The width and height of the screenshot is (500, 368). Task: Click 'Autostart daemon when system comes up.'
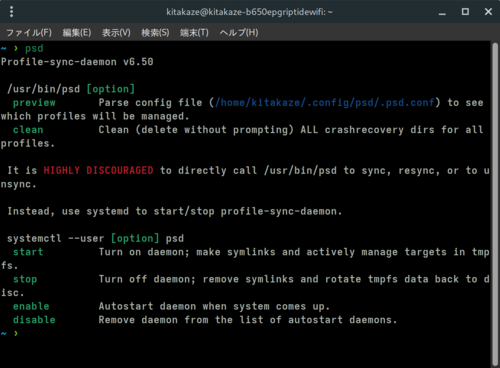(x=214, y=306)
